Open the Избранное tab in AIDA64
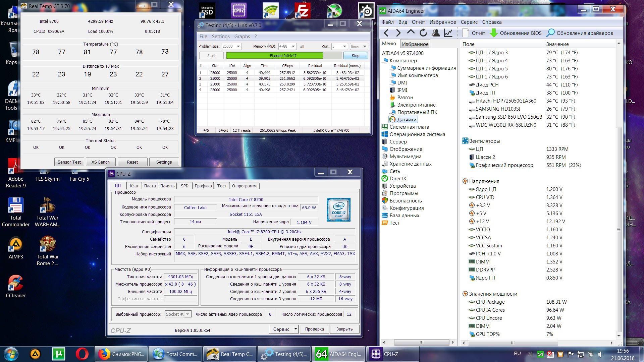Image resolution: width=644 pixels, height=362 pixels. [415, 44]
